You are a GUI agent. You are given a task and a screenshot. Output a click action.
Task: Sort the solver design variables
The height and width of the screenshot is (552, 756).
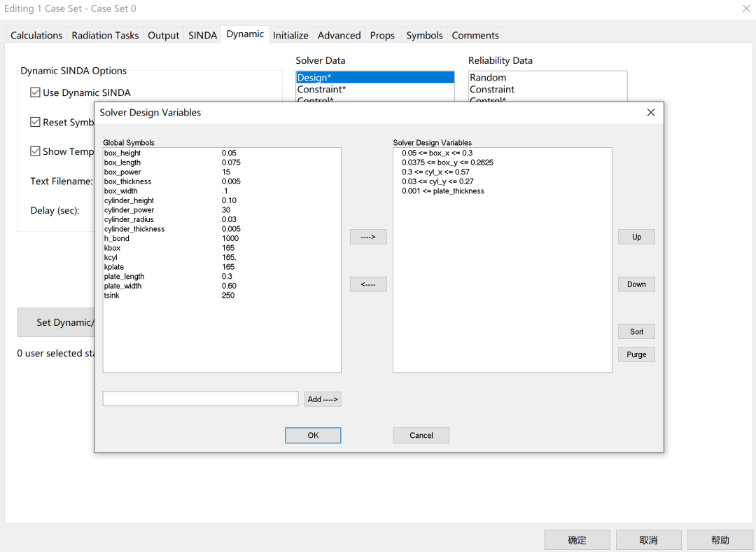click(x=636, y=331)
